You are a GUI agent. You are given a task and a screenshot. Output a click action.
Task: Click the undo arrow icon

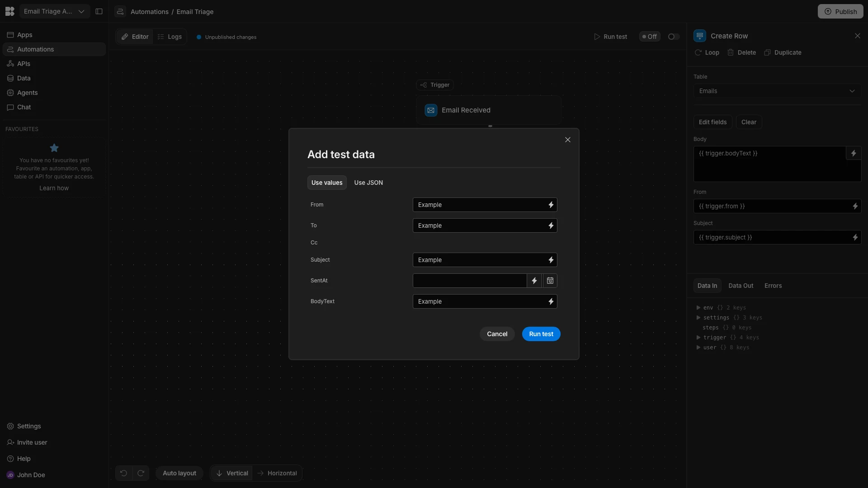point(123,473)
